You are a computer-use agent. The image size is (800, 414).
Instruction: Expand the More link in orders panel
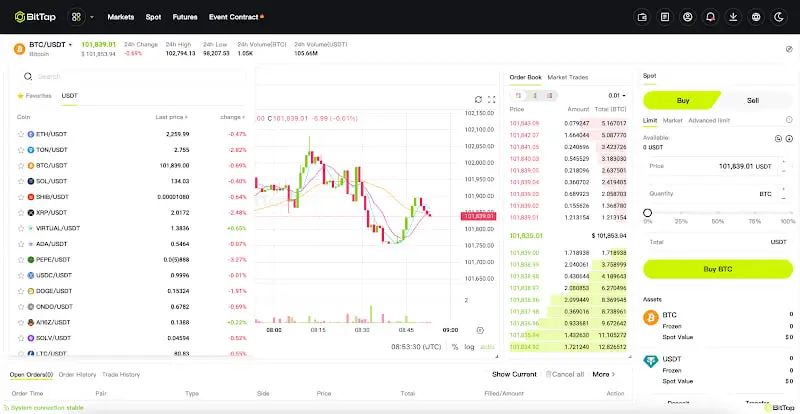pyautogui.click(x=604, y=374)
